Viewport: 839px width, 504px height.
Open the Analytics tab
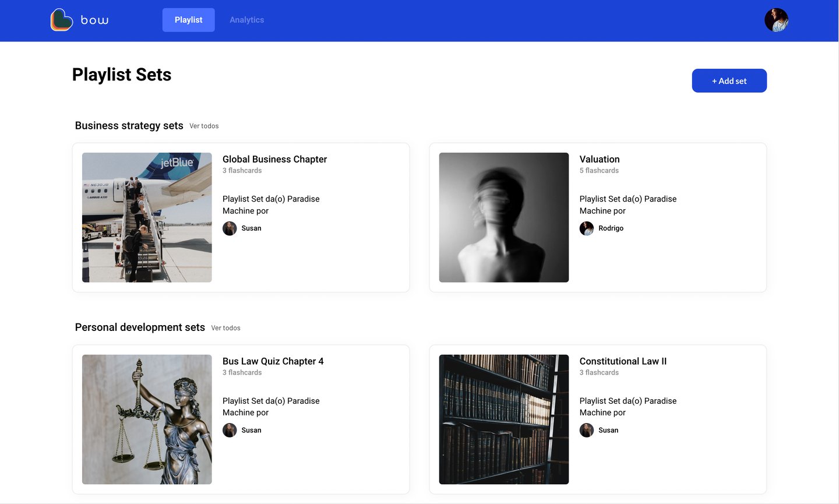coord(246,20)
